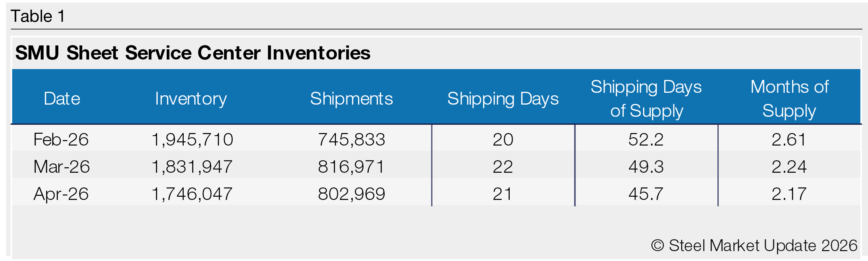
Task: Select the Shipping Days column header
Action: click(x=503, y=99)
